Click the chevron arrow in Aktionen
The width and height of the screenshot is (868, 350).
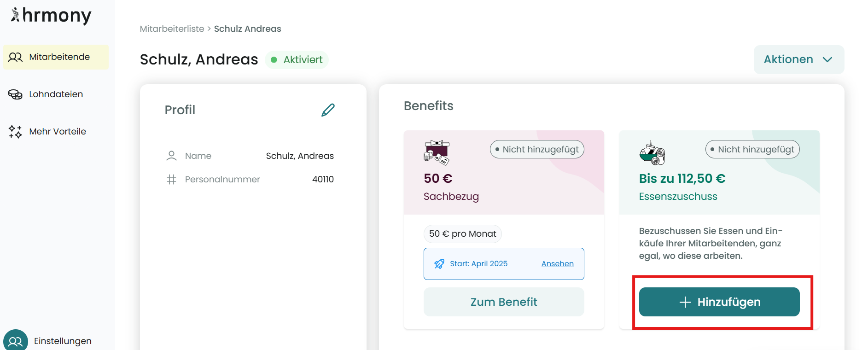[827, 59]
